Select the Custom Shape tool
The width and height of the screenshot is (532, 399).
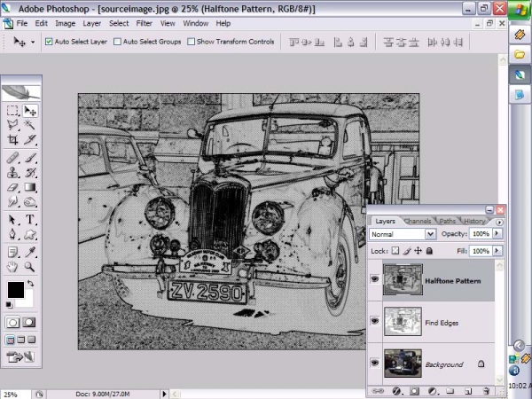tap(30, 234)
